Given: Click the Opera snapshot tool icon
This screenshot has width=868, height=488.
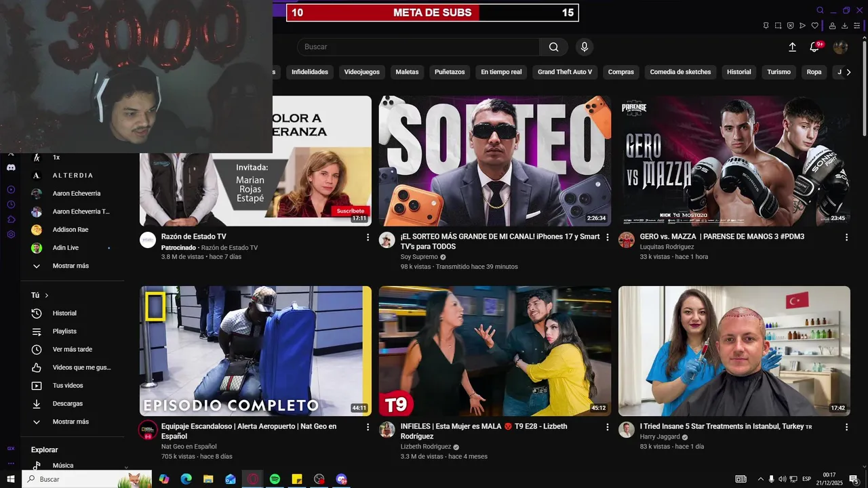Looking at the screenshot, I should [778, 26].
